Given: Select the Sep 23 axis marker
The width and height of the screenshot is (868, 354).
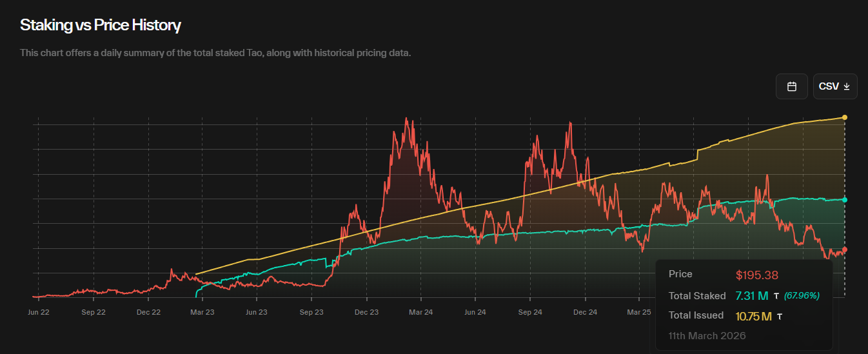Looking at the screenshot, I should 311,312.
